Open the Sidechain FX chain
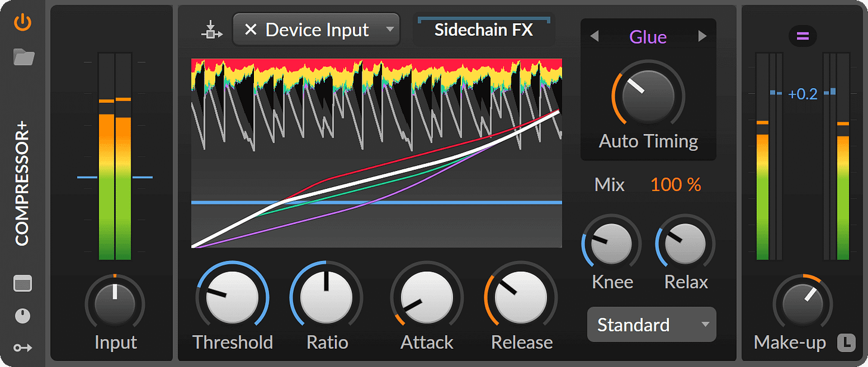 click(x=483, y=30)
